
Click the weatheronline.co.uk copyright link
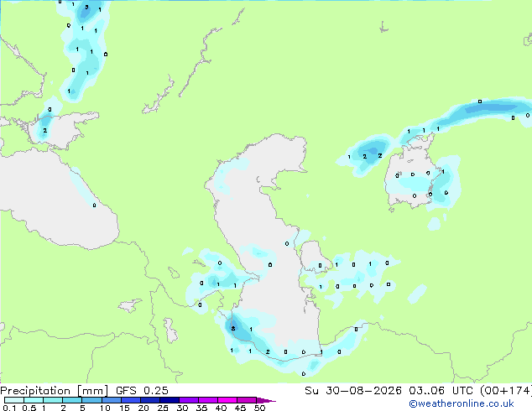(x=462, y=403)
